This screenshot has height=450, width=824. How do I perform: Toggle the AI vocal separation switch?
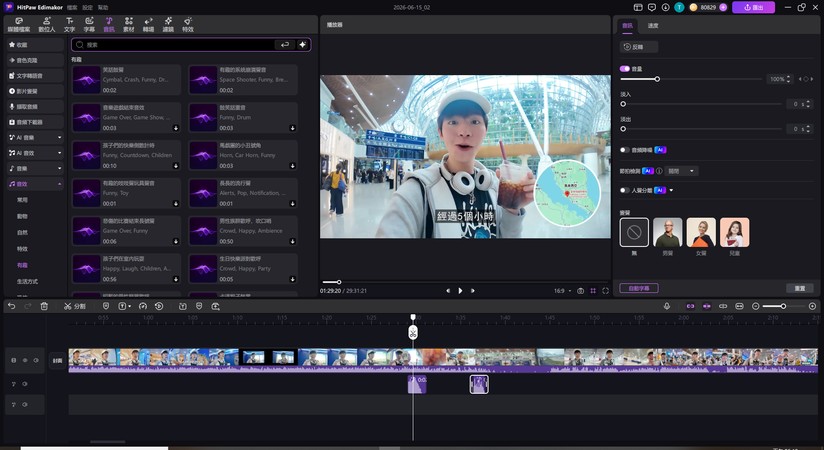coord(624,190)
